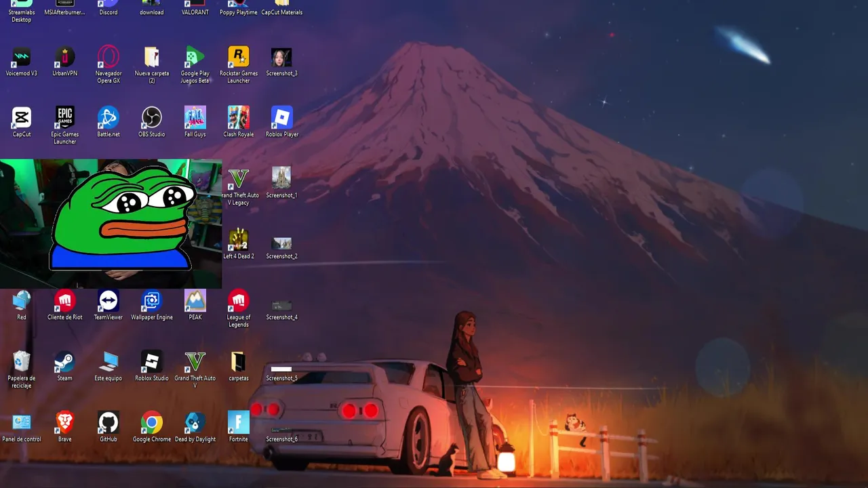Launch the Brave browser shortcut

coord(65,428)
